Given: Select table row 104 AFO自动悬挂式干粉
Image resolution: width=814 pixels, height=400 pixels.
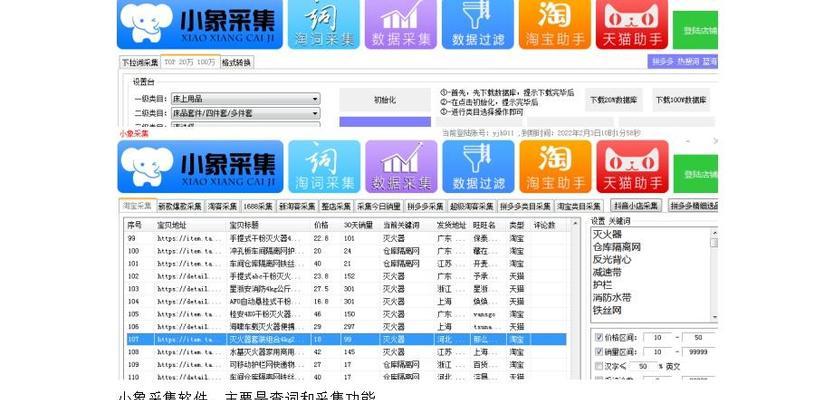Looking at the screenshot, I should (346, 301).
